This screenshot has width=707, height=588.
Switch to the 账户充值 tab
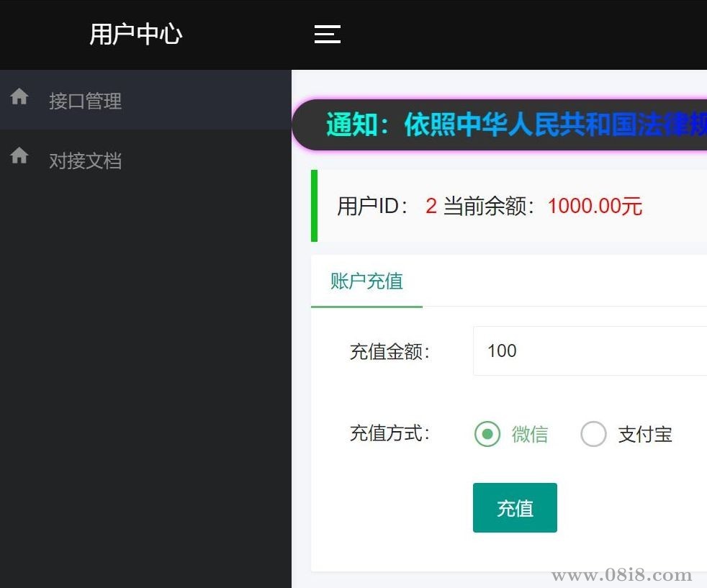point(366,281)
